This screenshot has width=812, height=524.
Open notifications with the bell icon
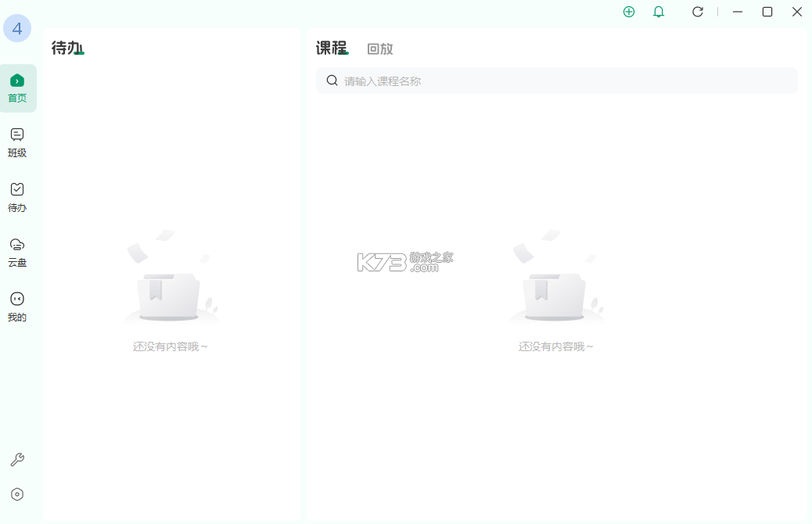(x=658, y=12)
